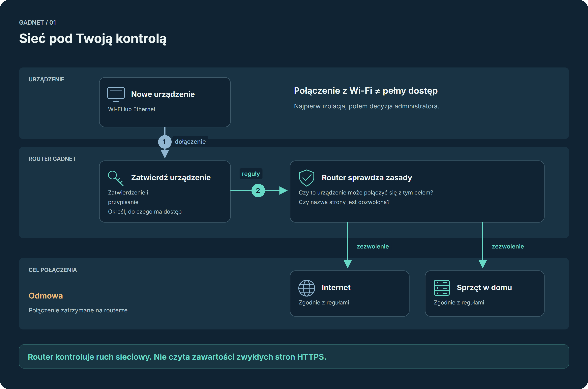Click Połączenie z Wi-Fi ≠ pełny dostęp heading
The width and height of the screenshot is (588, 389).
(x=366, y=91)
